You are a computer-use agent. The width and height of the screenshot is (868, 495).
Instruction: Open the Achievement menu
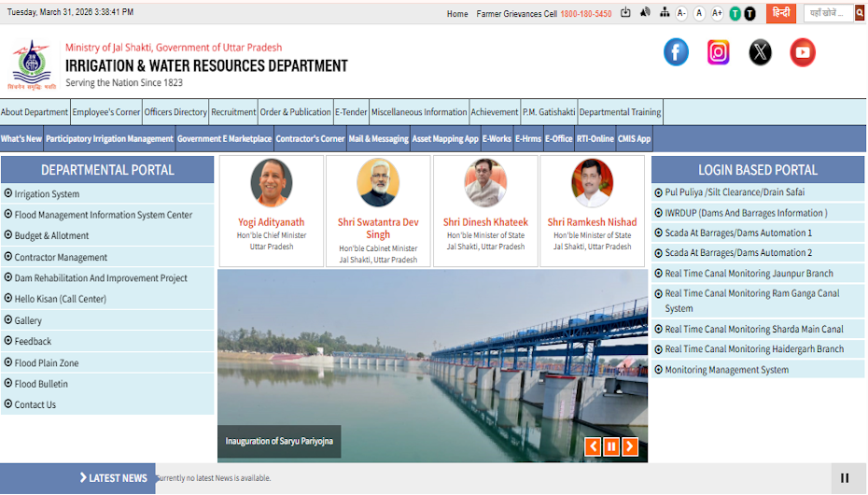point(495,112)
